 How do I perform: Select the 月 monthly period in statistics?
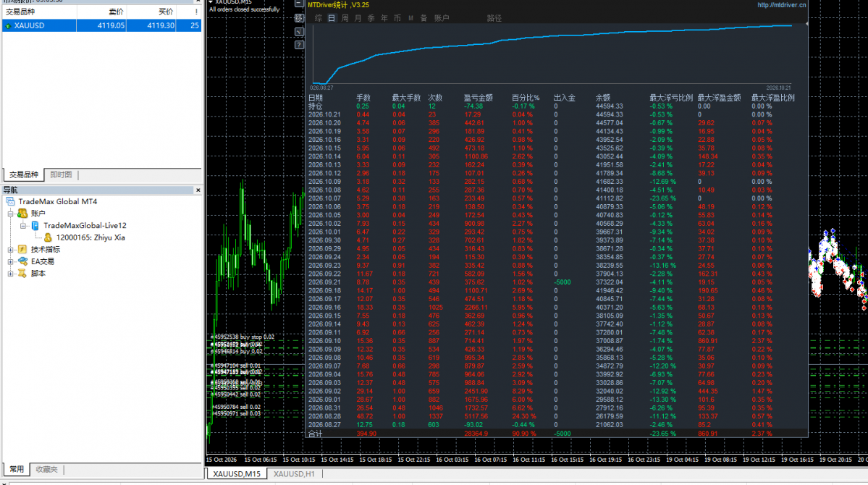(358, 18)
